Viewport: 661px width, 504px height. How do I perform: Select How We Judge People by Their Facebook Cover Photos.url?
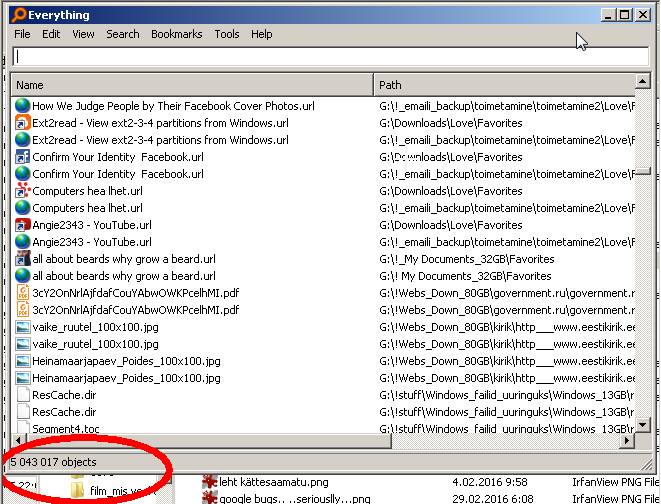click(173, 106)
